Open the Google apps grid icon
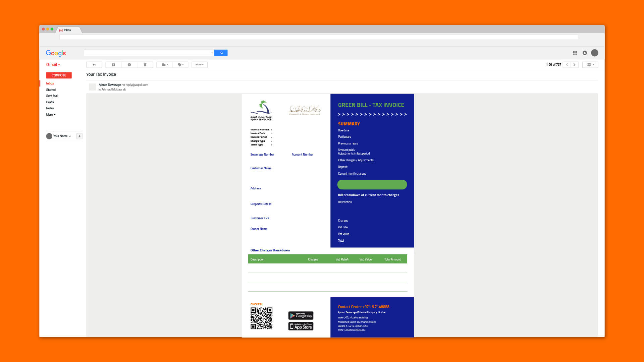 [x=575, y=53]
